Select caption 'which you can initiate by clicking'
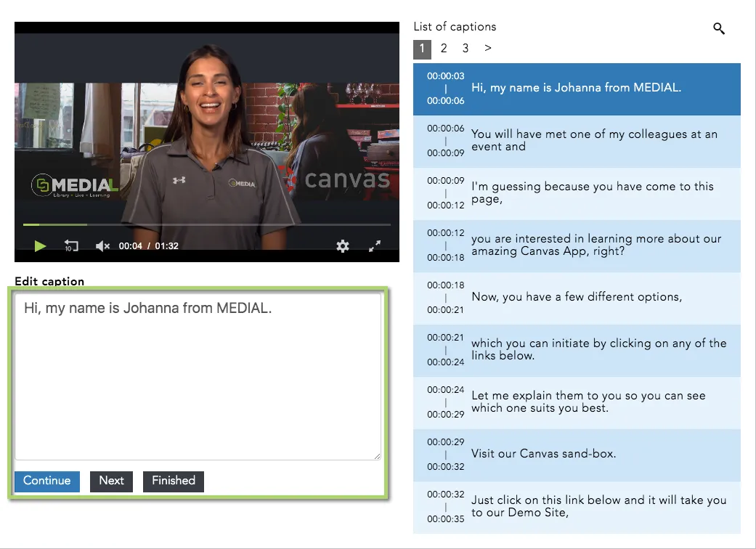The height and width of the screenshot is (549, 756). tap(577, 351)
